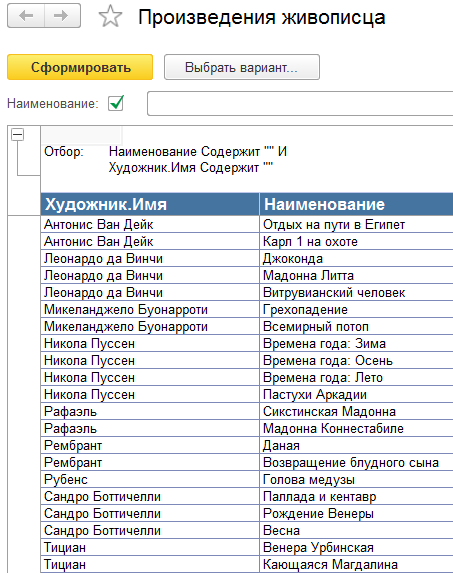Screen dimensions: 453x573
Task: Select cell Витрувианский человек
Action: 356,292
